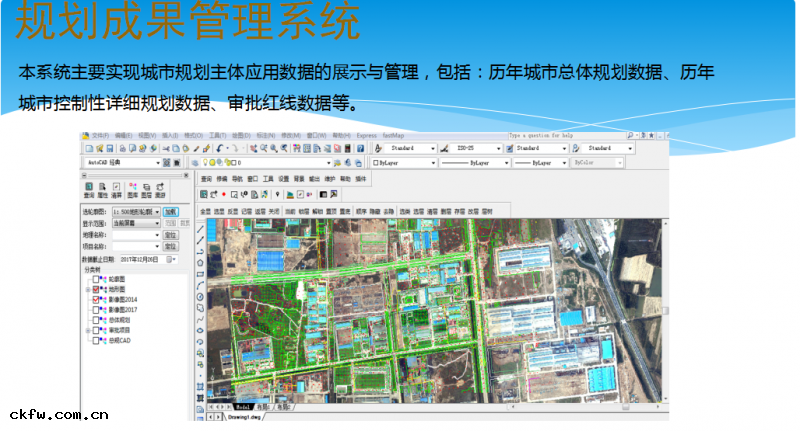Click the Help question mark icon
The width and height of the screenshot is (800, 431).
(359, 148)
